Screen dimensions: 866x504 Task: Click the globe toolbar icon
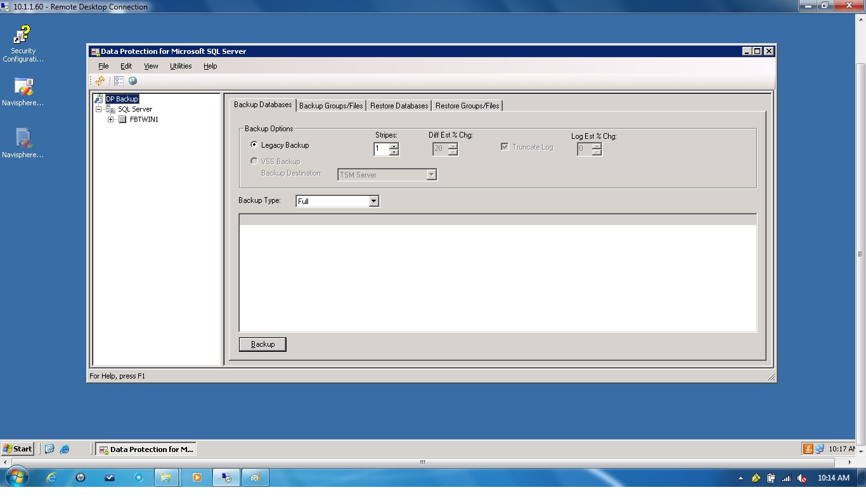(132, 81)
